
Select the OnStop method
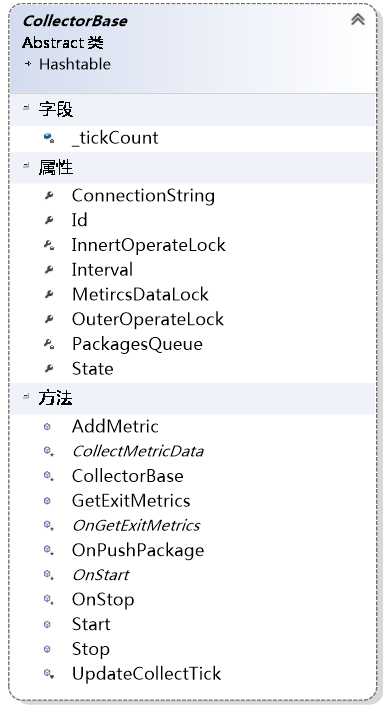(103, 599)
